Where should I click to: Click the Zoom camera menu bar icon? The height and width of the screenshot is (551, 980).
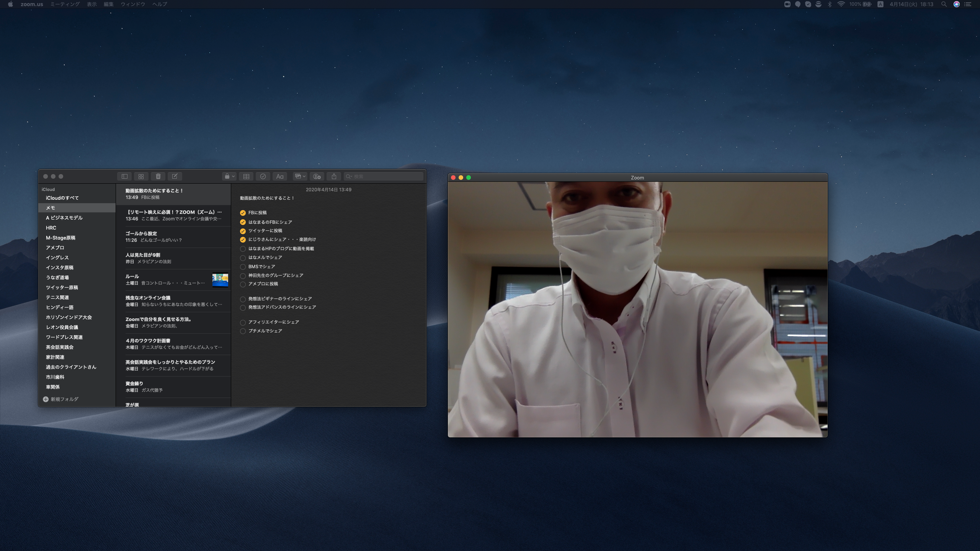tap(787, 4)
